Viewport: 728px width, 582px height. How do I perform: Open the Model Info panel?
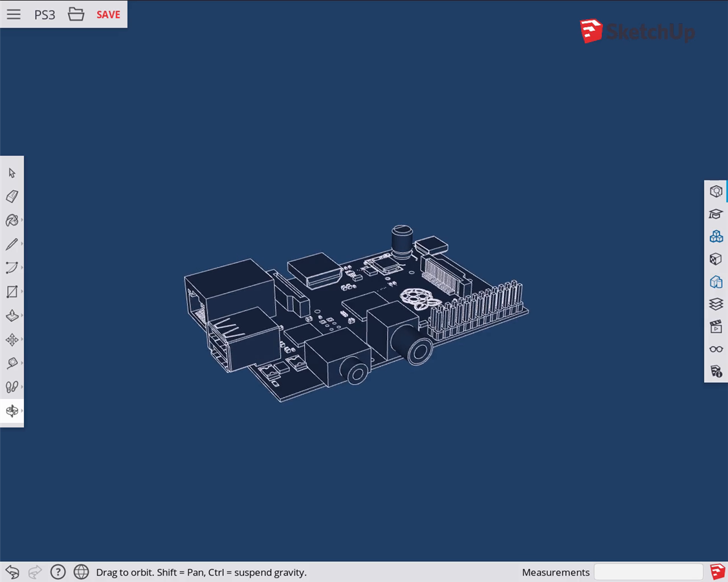point(716,371)
